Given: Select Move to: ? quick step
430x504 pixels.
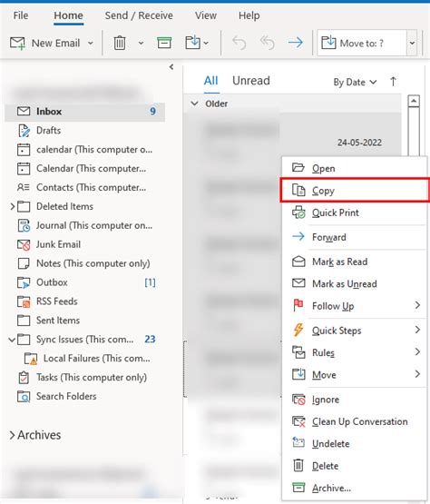Looking at the screenshot, I should click(362, 43).
